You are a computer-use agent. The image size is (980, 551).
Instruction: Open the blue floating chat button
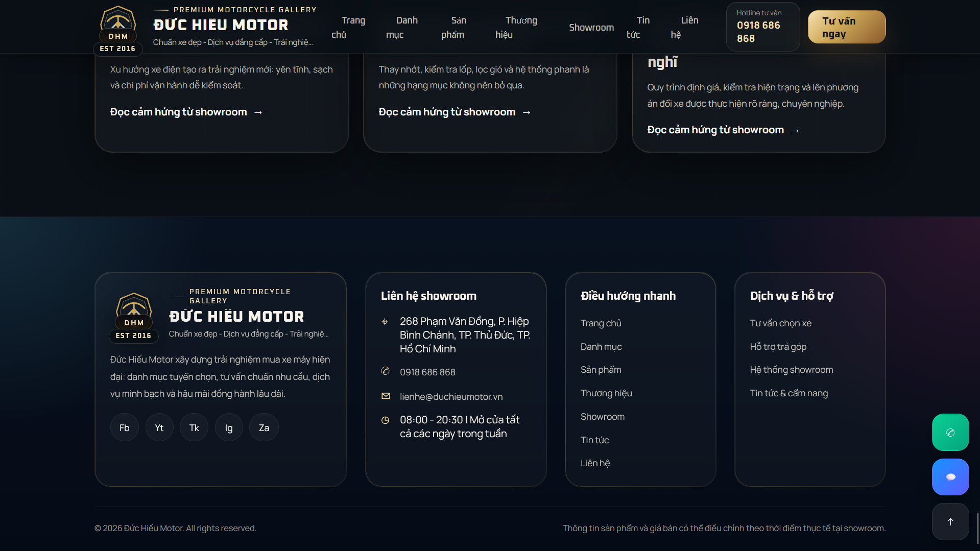point(950,477)
